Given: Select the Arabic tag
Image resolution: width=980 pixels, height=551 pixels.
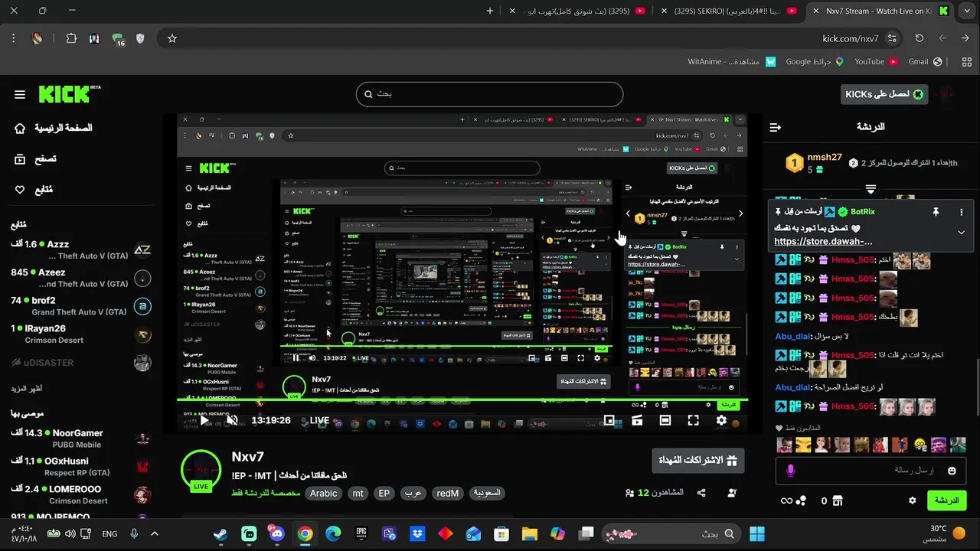Looking at the screenshot, I should (x=323, y=494).
